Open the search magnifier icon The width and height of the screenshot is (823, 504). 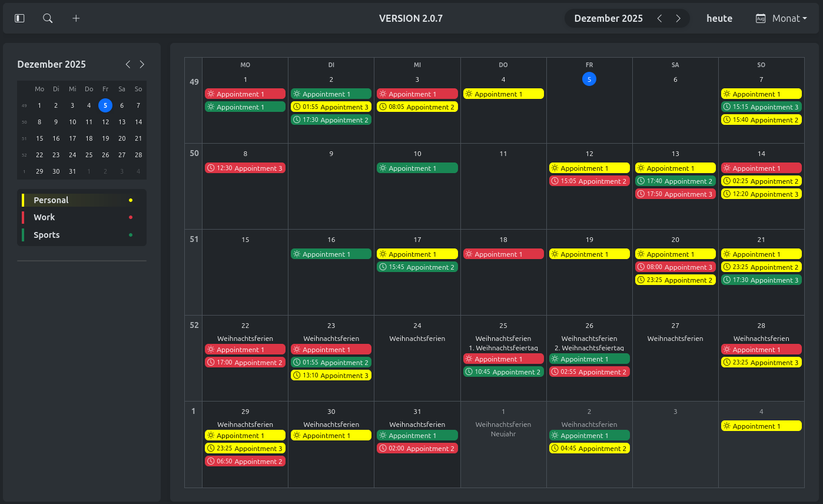tap(48, 18)
